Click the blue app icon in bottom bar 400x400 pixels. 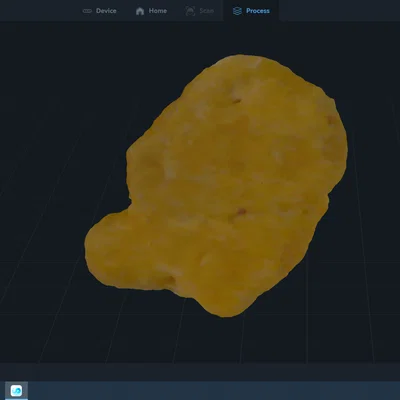16,390
